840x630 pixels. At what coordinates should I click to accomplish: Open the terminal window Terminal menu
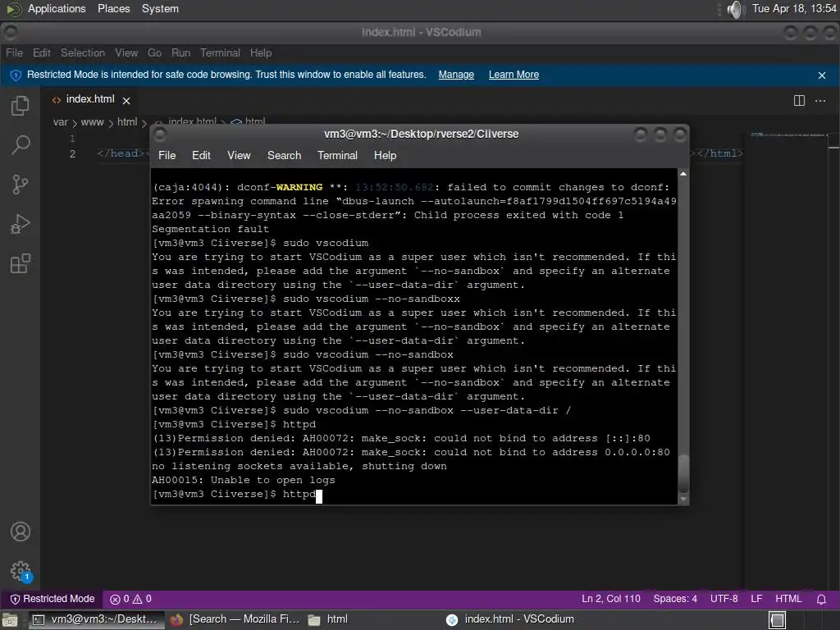click(337, 155)
